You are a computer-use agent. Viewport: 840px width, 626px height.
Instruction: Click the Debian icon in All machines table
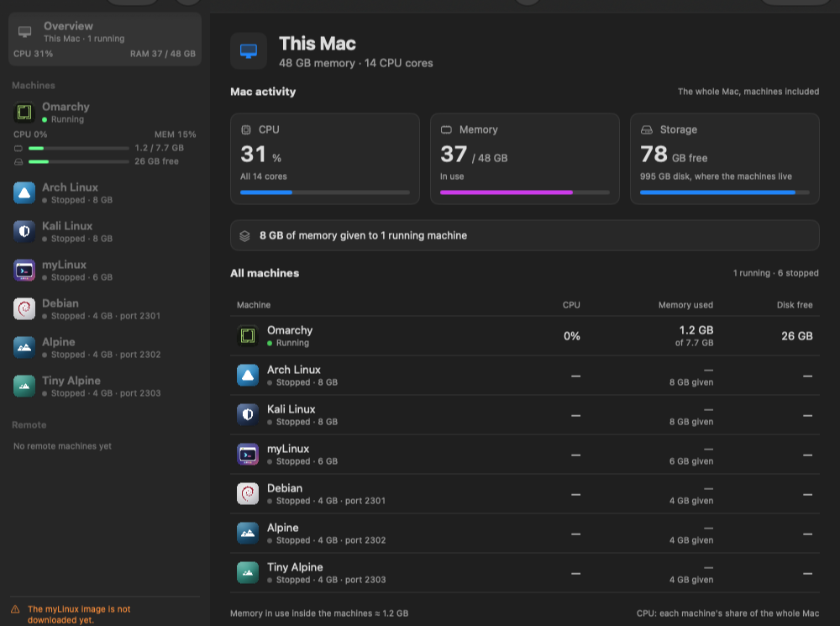coord(248,493)
